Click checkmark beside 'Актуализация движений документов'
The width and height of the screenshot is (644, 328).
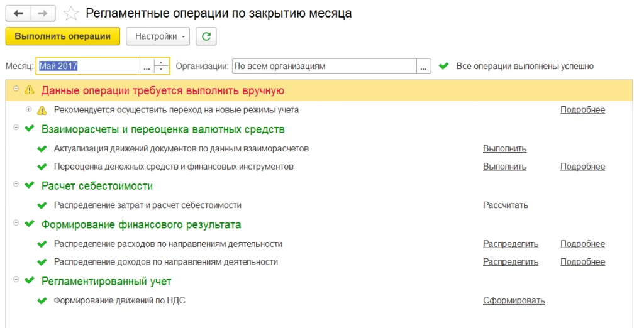tap(42, 149)
